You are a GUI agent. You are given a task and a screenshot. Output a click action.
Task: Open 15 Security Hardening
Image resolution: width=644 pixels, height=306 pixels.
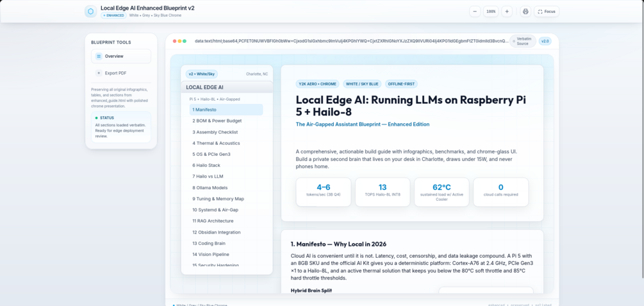pyautogui.click(x=226, y=264)
